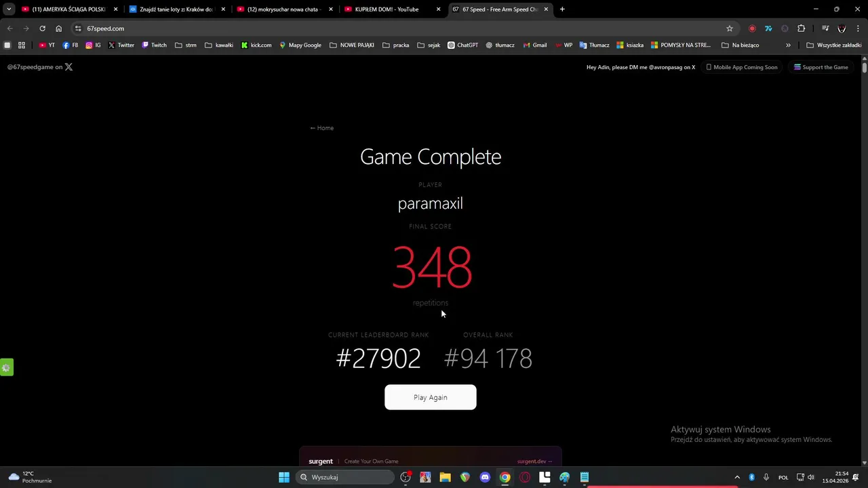Open YT bookmark
The width and height of the screenshot is (868, 488).
click(47, 45)
